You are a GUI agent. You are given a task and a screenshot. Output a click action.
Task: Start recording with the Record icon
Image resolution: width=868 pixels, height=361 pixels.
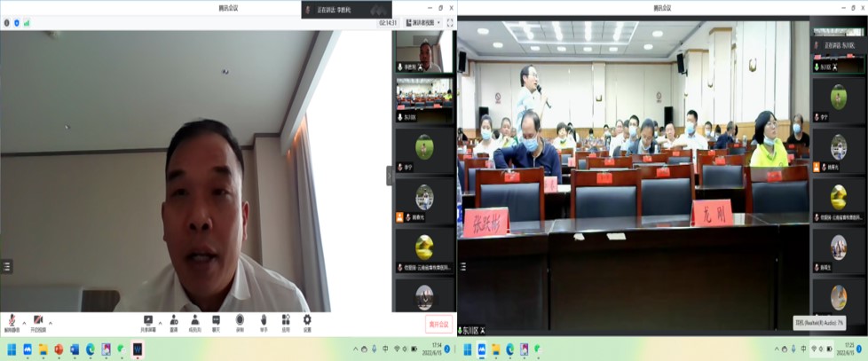coord(240,323)
